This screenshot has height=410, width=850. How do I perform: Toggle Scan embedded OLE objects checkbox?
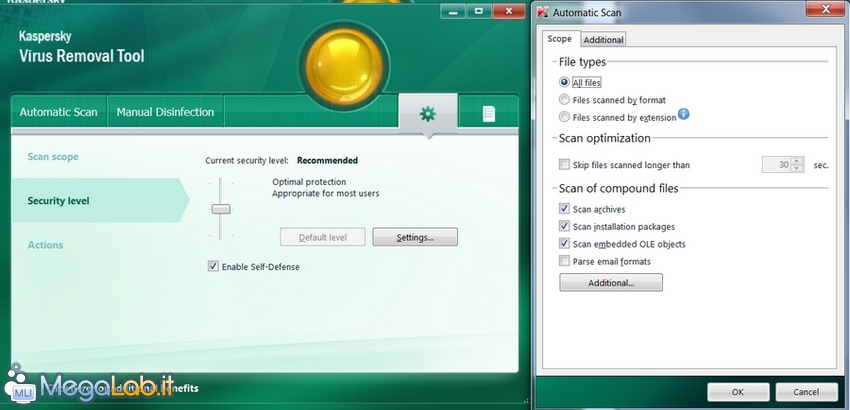click(x=564, y=244)
